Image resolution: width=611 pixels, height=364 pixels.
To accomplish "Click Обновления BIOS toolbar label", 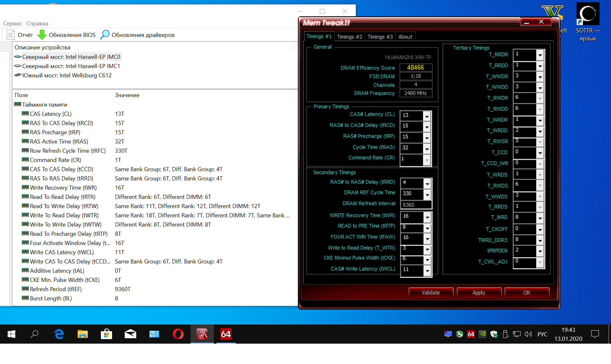I will pos(72,35).
